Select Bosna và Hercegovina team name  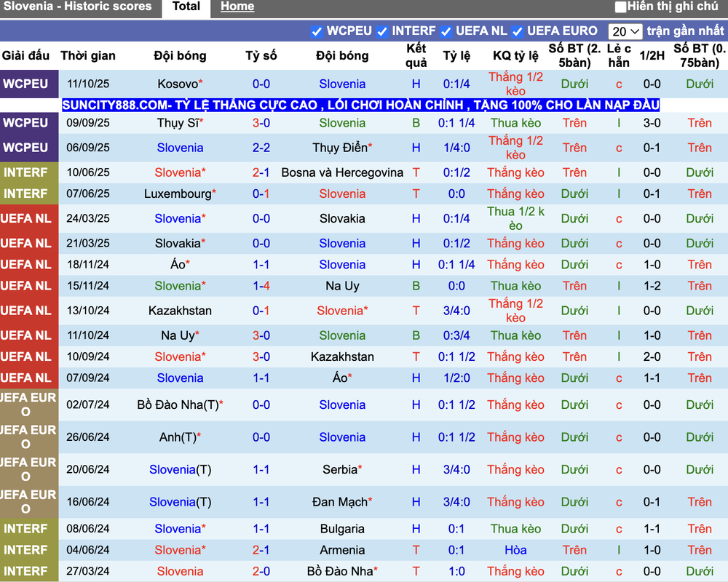342,172
